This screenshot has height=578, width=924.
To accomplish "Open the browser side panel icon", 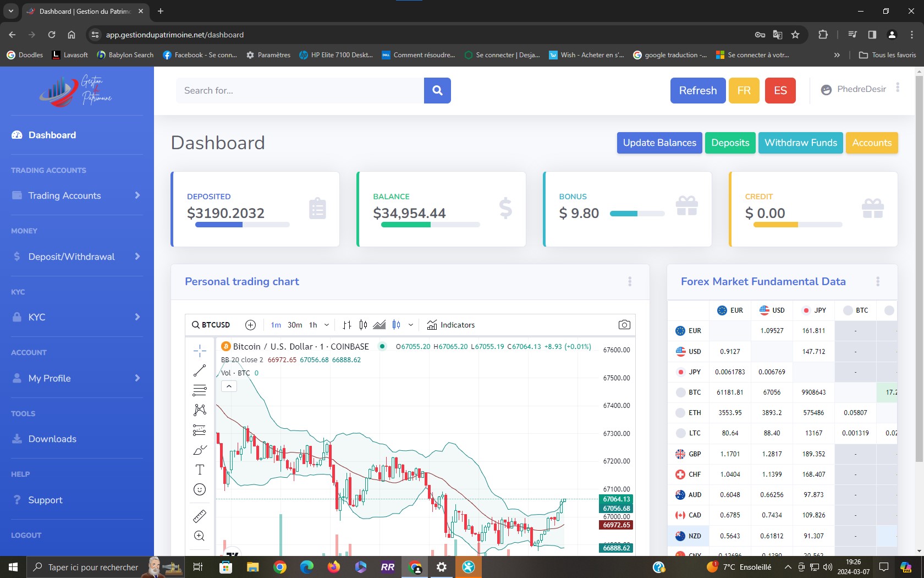I will pos(872,35).
